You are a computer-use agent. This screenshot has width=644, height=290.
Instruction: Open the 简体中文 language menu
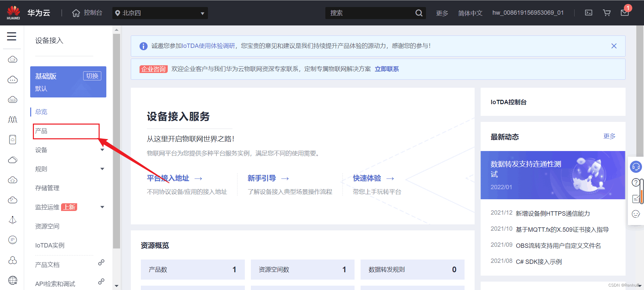point(470,13)
